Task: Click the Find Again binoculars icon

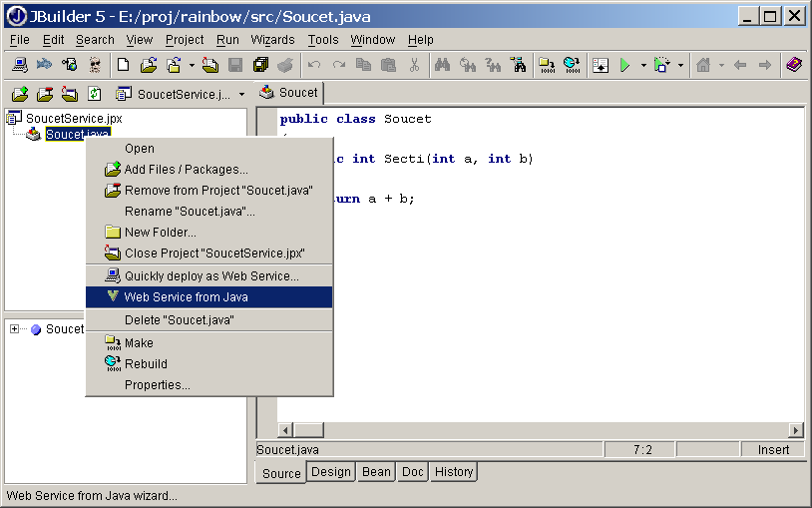Action: (x=468, y=65)
